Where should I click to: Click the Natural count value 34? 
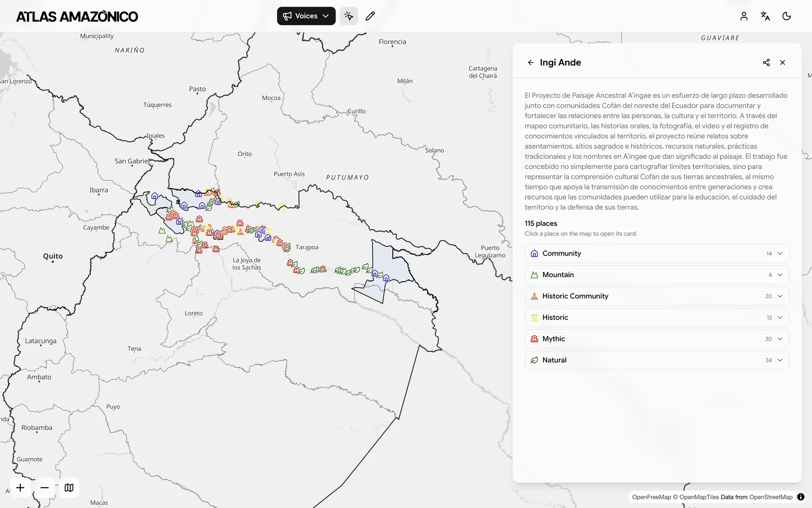tap(768, 360)
